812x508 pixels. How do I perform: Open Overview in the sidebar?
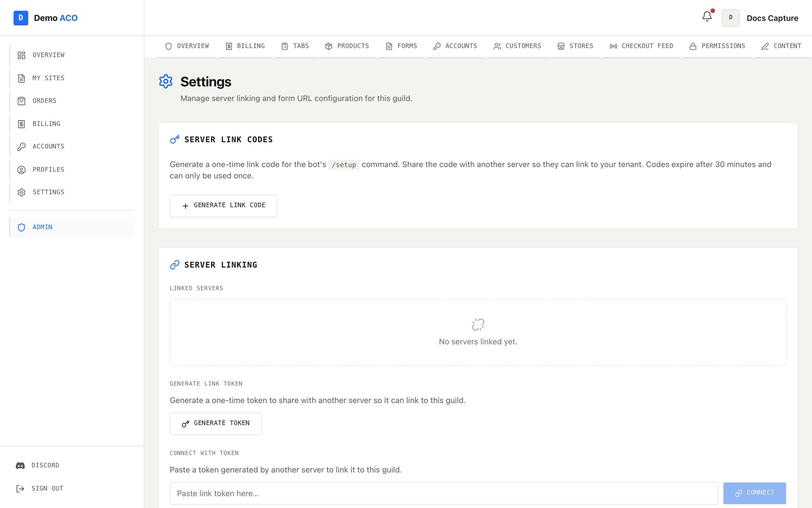(72, 55)
